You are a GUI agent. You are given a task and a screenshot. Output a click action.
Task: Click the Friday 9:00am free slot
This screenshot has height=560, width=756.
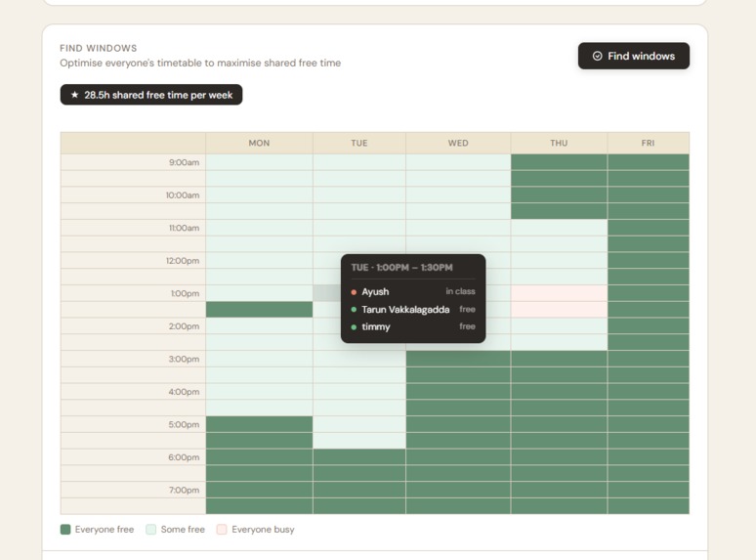click(x=648, y=162)
